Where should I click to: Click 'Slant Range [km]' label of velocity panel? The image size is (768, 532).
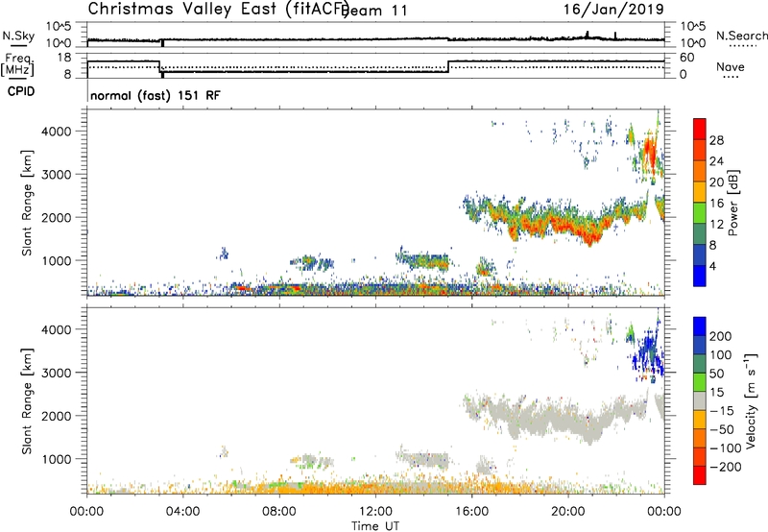click(x=27, y=401)
